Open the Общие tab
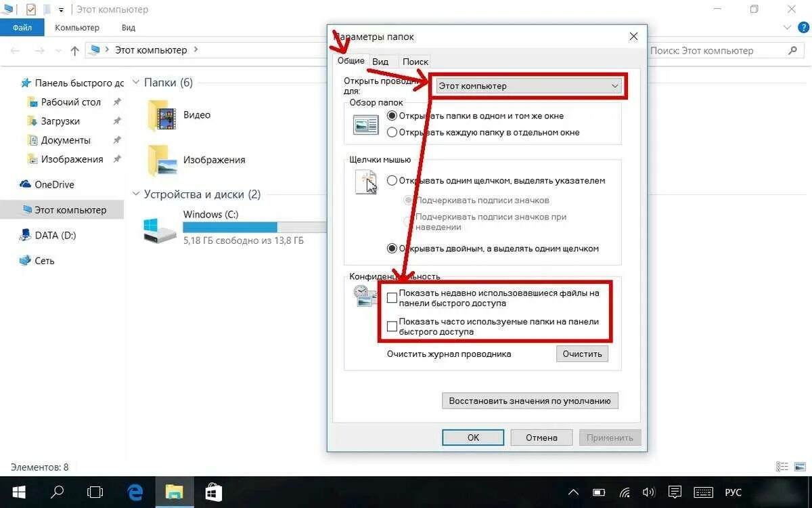Screen dimensions: 812x508 point(351,60)
